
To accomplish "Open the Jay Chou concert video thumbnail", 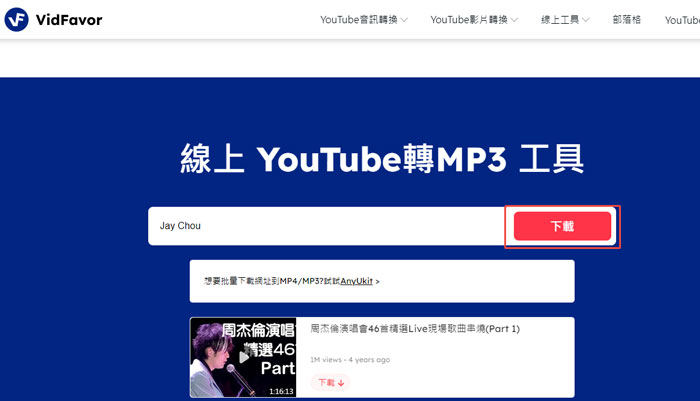I will pyautogui.click(x=243, y=357).
